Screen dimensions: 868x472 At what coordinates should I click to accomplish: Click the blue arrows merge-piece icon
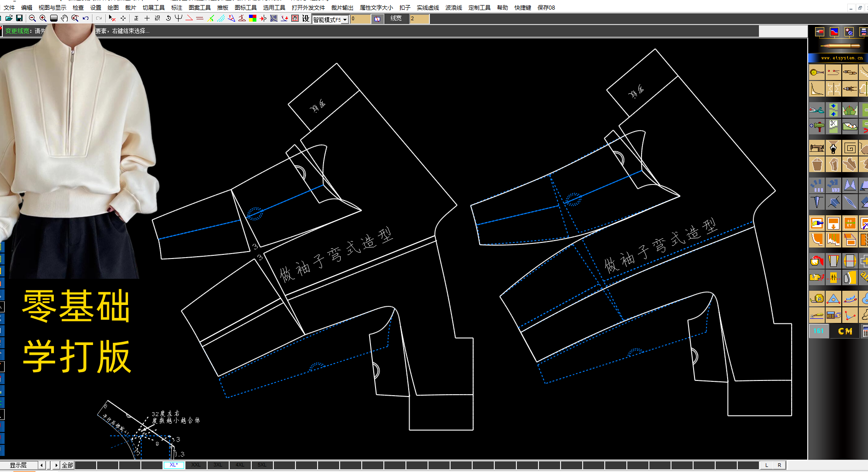(x=833, y=110)
